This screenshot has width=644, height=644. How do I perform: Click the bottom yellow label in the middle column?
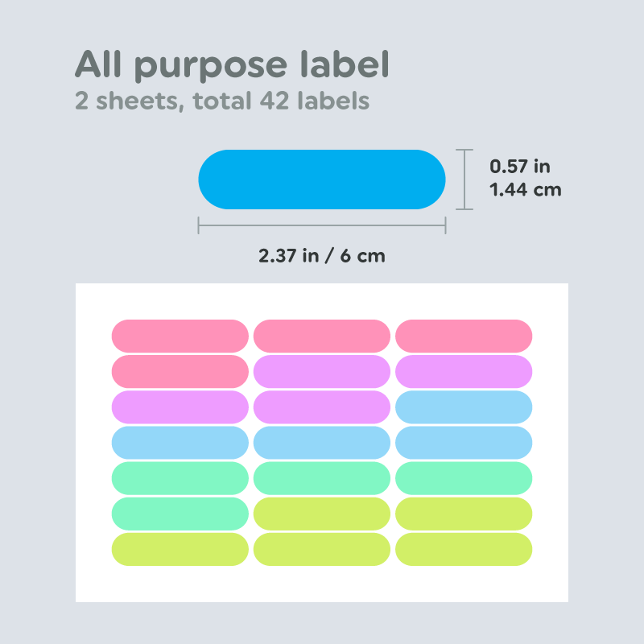click(322, 549)
